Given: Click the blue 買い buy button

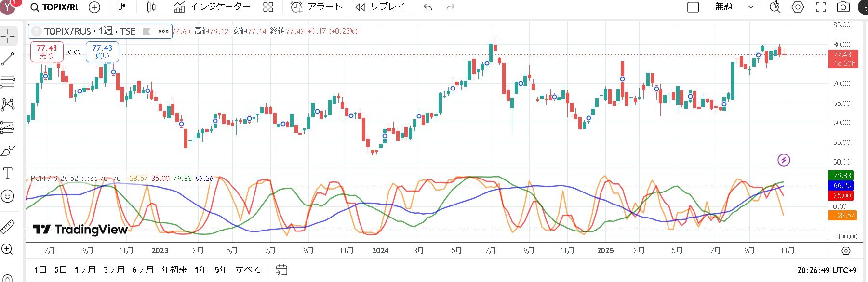Looking at the screenshot, I should point(102,51).
